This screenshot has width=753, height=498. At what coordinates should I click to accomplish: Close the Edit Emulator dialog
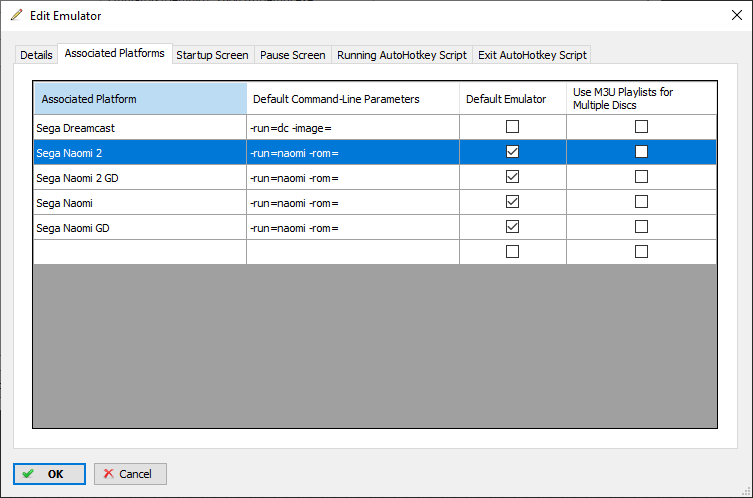[x=737, y=15]
